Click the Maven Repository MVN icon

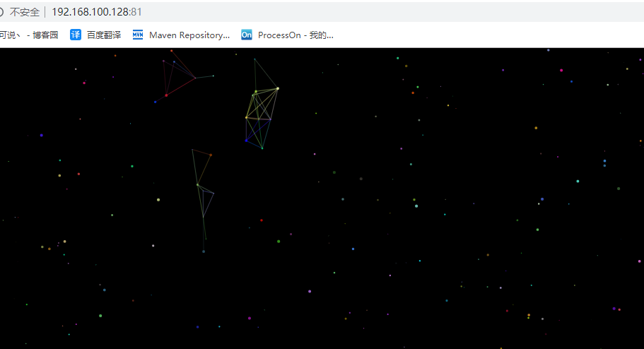pyautogui.click(x=138, y=35)
